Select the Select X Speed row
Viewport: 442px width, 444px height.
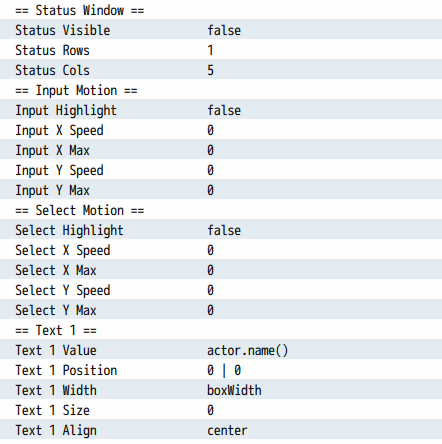coord(221,249)
